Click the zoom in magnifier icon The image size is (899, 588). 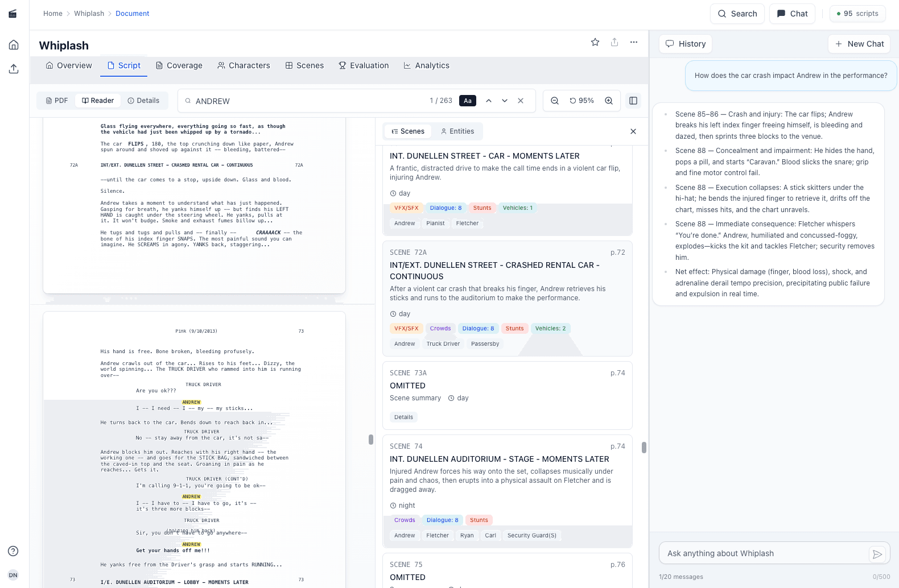(609, 101)
